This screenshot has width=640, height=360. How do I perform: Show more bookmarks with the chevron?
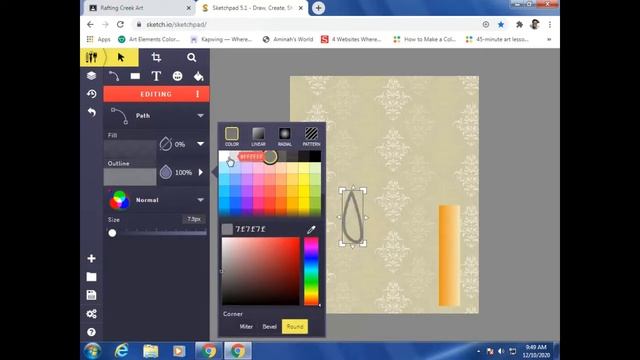(549, 39)
